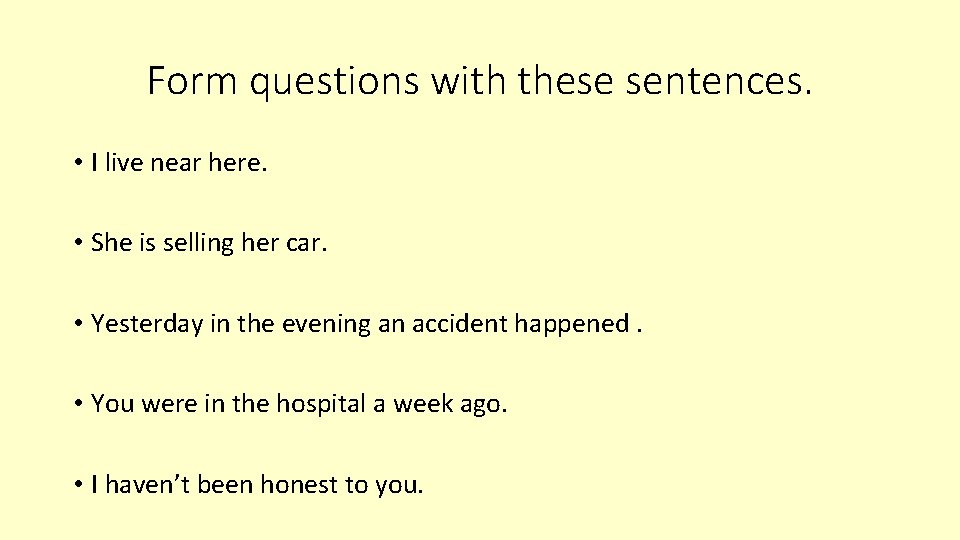This screenshot has height=540, width=960.
Task: Select the sentence 'I live near here.'
Action: [x=179, y=163]
